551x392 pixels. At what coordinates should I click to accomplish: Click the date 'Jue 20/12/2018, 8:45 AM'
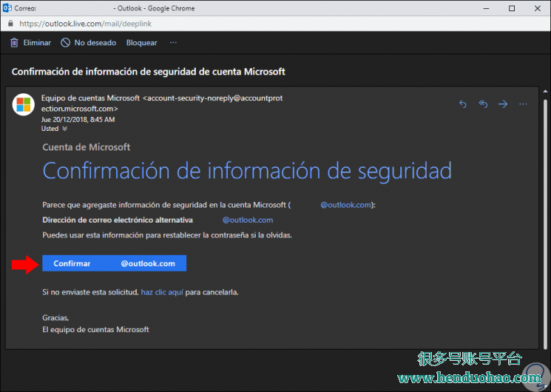point(78,120)
